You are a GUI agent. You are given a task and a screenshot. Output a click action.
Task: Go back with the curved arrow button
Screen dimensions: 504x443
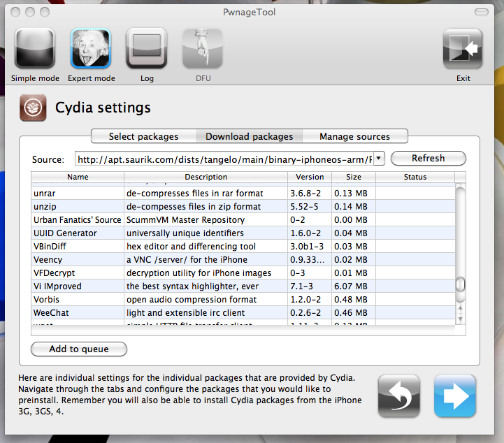coord(399,396)
